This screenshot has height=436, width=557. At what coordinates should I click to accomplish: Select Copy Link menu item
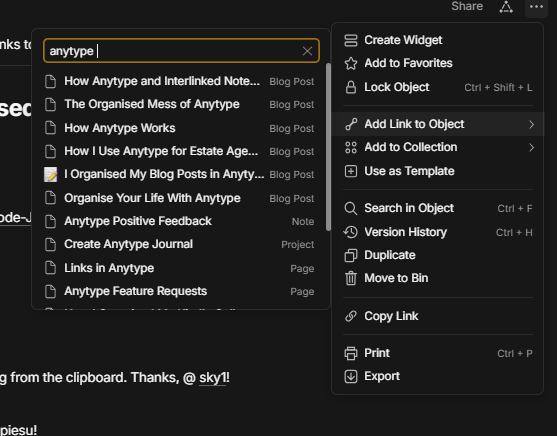tap(437, 316)
